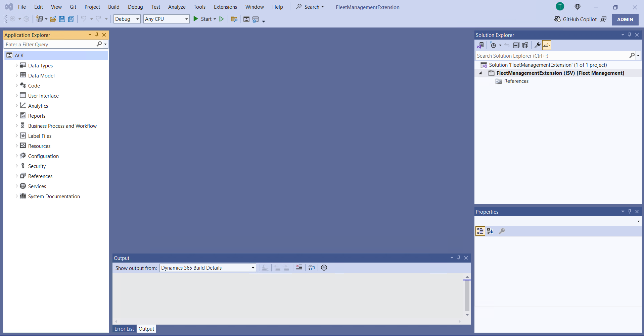
Task: Click Toggle Word Wrap icon in Output panel
Action: (x=312, y=268)
